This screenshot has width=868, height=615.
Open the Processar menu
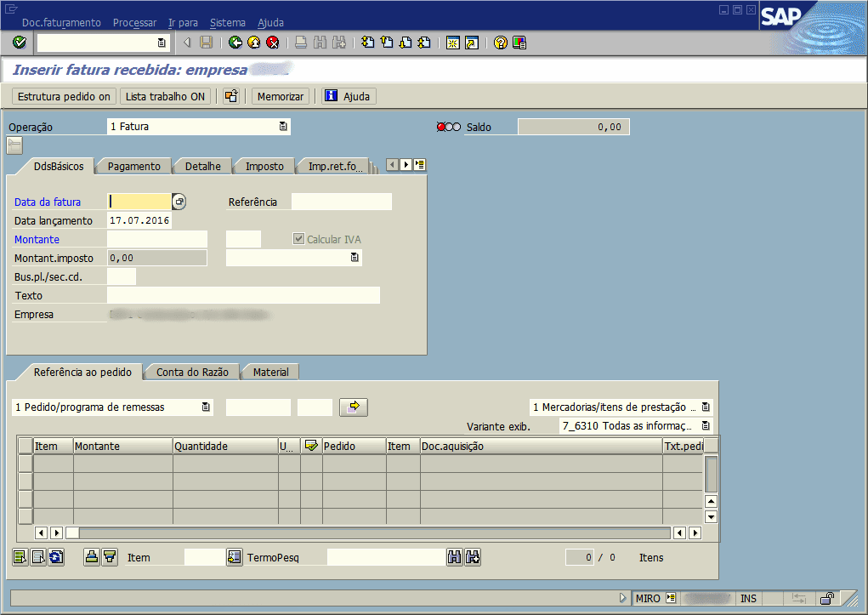pyautogui.click(x=134, y=23)
